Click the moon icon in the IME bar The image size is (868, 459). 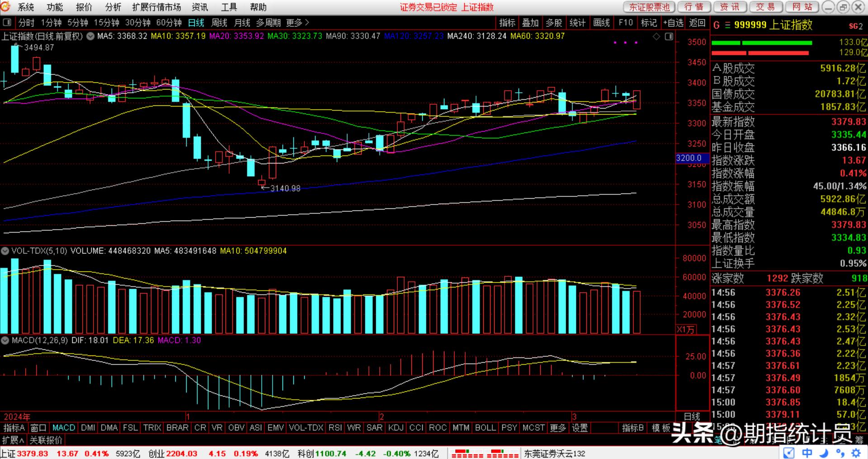point(824,453)
